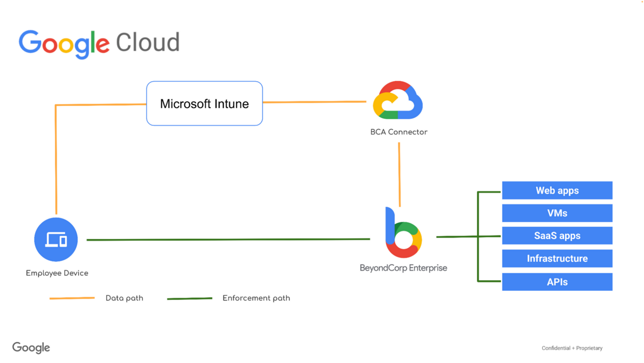
Task: Click the Confidential + Proprietary footer text
Action: point(572,348)
